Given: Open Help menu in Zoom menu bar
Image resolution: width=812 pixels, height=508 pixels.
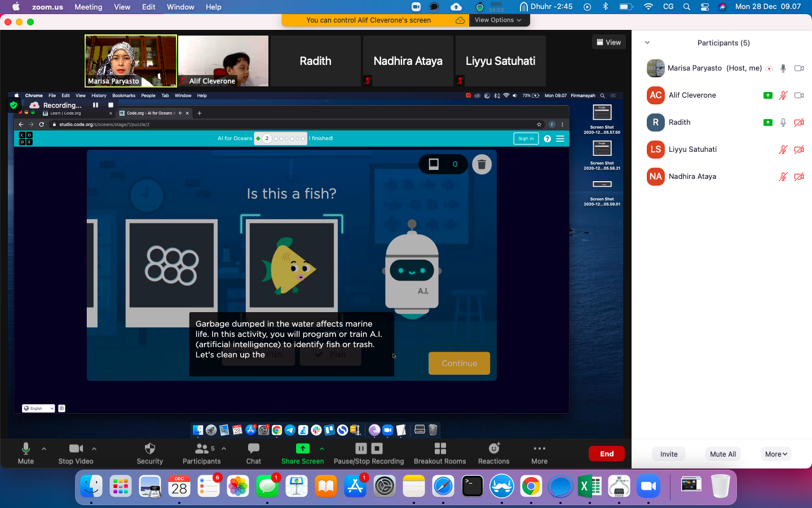Looking at the screenshot, I should [x=213, y=7].
